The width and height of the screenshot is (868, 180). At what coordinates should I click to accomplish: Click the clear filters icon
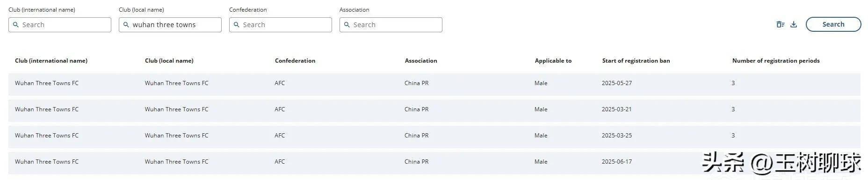click(x=780, y=25)
